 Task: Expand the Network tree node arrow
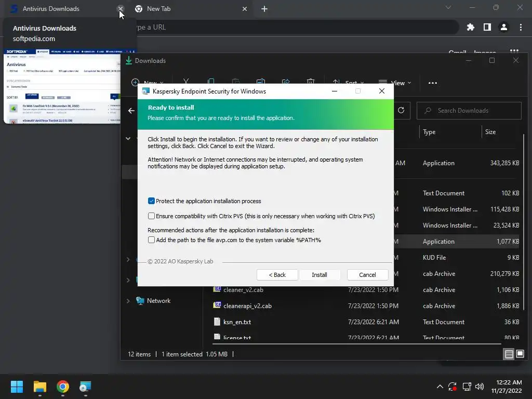coord(128,301)
